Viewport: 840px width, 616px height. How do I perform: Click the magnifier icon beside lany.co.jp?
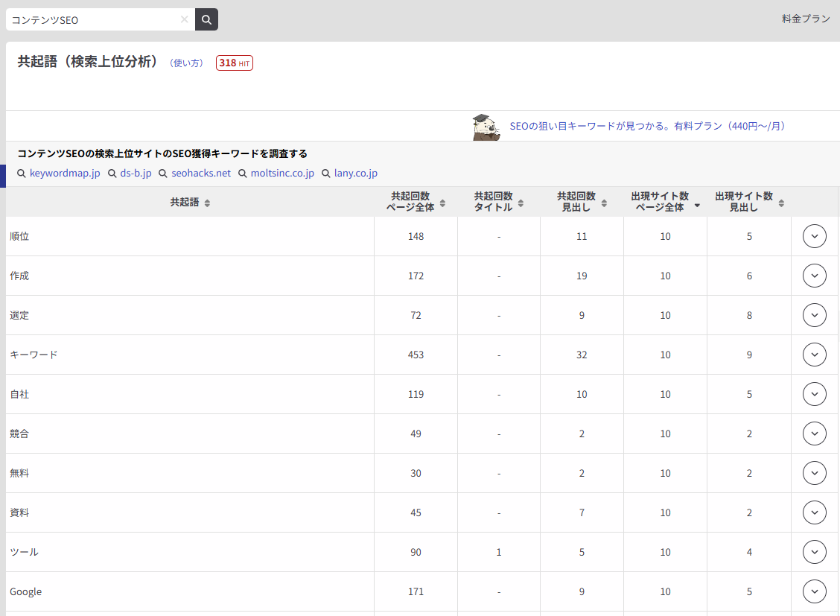[x=325, y=173]
